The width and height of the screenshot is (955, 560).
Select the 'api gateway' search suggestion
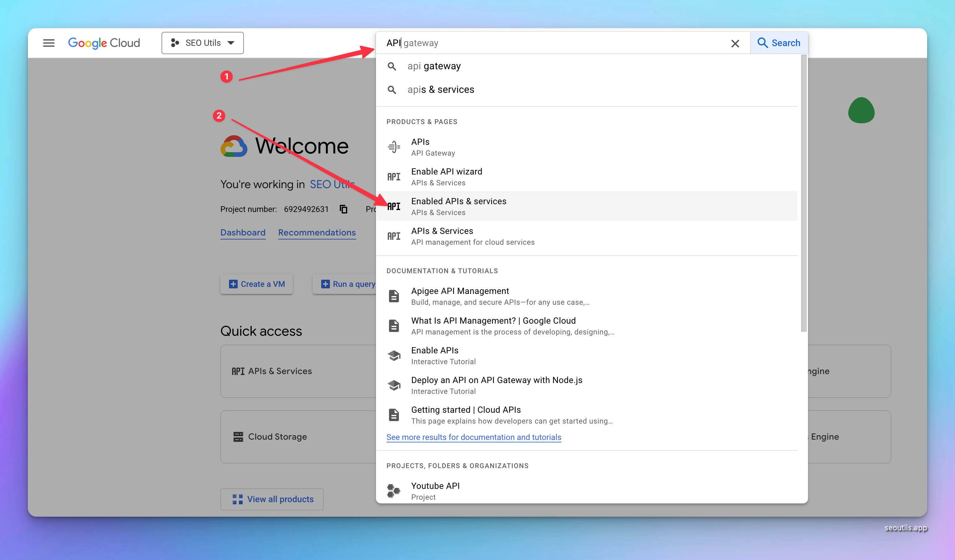coord(434,66)
